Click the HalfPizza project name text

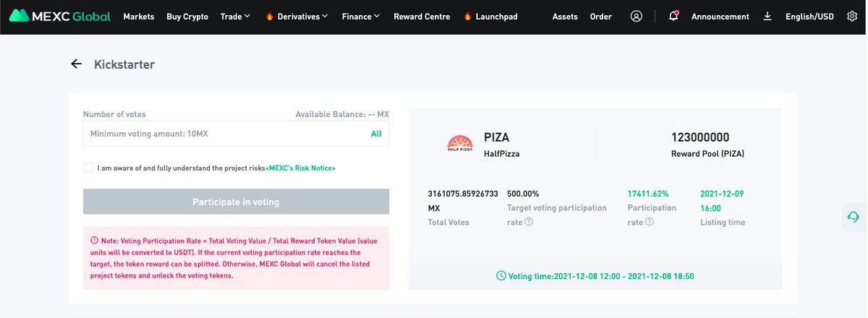[501, 154]
